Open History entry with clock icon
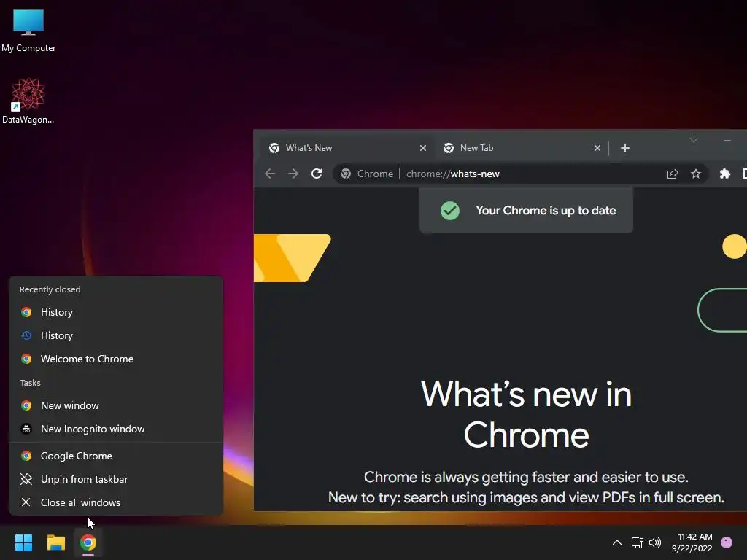 (x=115, y=335)
